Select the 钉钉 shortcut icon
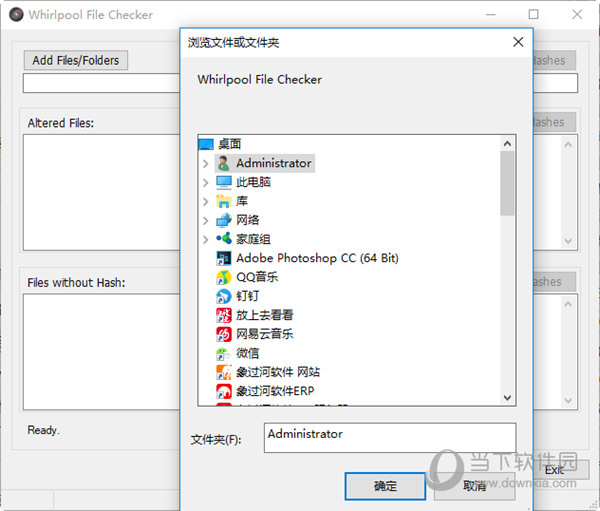Viewport: 600px width, 511px height. [223, 296]
